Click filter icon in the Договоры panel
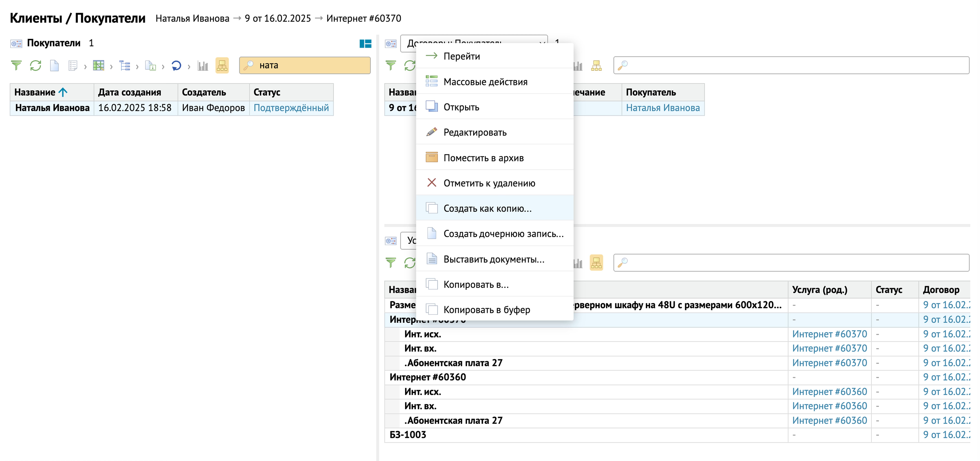The width and height of the screenshot is (980, 461). [391, 66]
